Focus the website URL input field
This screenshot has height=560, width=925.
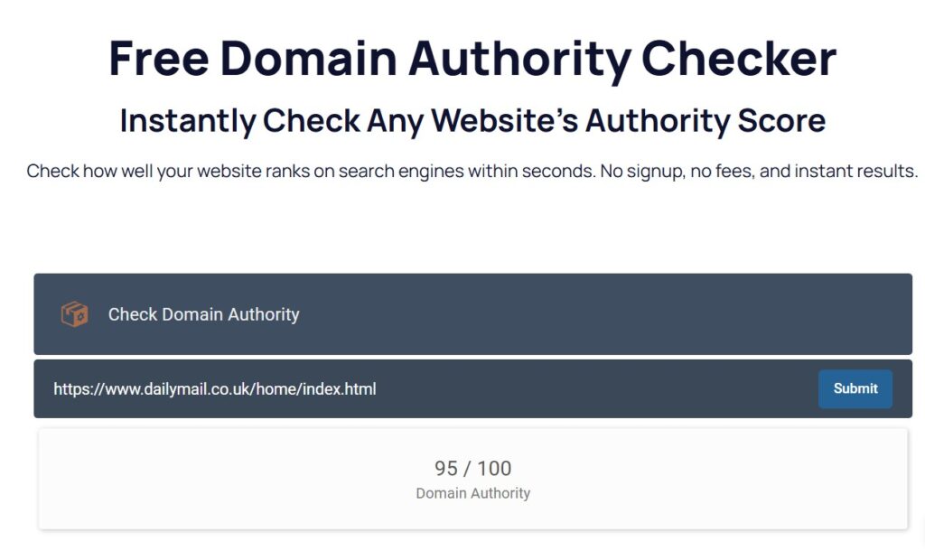coord(425,389)
